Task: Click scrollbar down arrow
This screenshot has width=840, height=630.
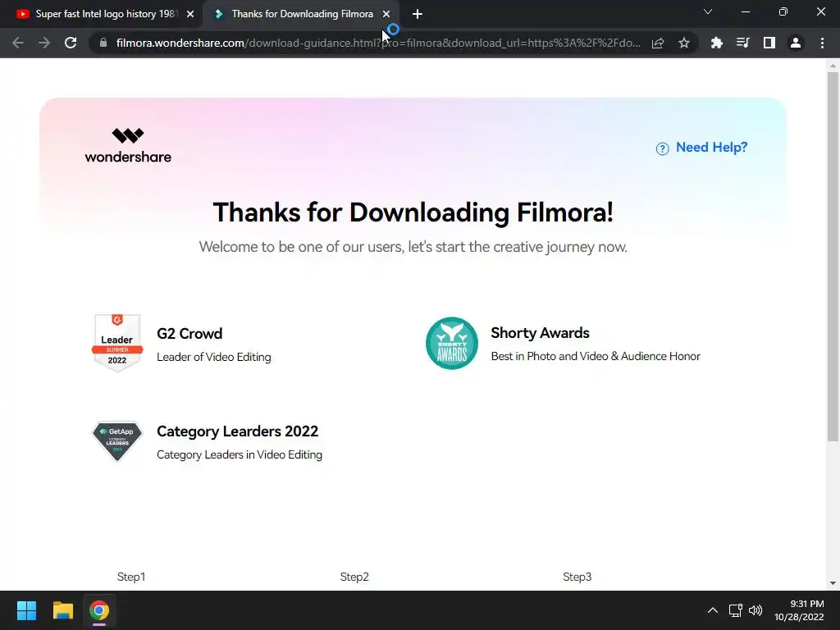Action: pyautogui.click(x=833, y=583)
